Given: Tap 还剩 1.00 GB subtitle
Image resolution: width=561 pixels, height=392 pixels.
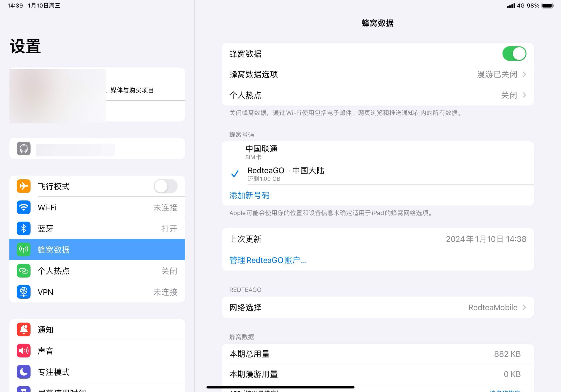Looking at the screenshot, I should pyautogui.click(x=264, y=179).
